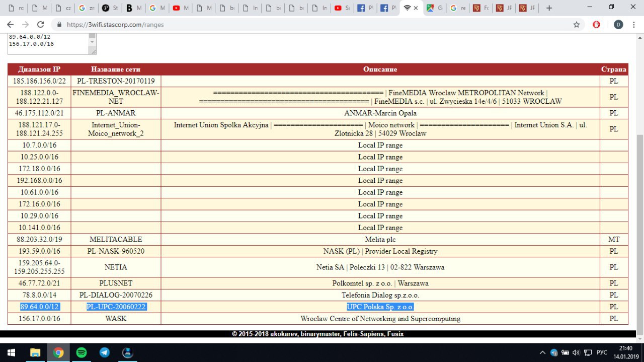Click the FINEMEDIA_WROCLAW-NET cell
This screenshot has height=362, width=644.
[x=116, y=97]
